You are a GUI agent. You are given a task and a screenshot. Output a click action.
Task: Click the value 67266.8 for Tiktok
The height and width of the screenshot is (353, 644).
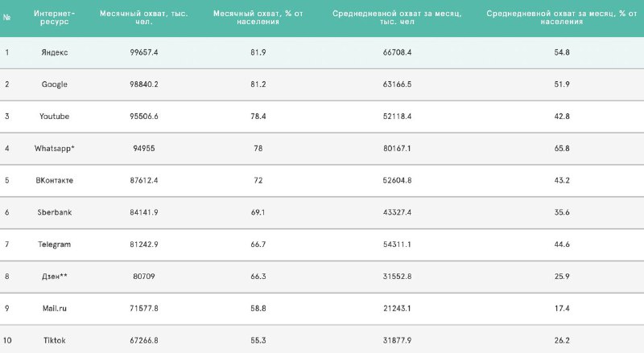tap(144, 340)
